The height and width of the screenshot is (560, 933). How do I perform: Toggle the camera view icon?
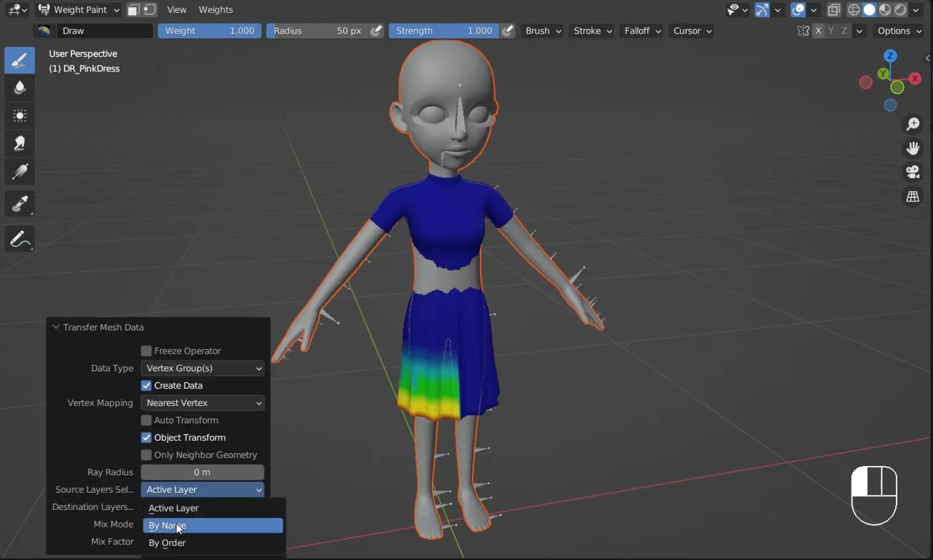pyautogui.click(x=913, y=173)
